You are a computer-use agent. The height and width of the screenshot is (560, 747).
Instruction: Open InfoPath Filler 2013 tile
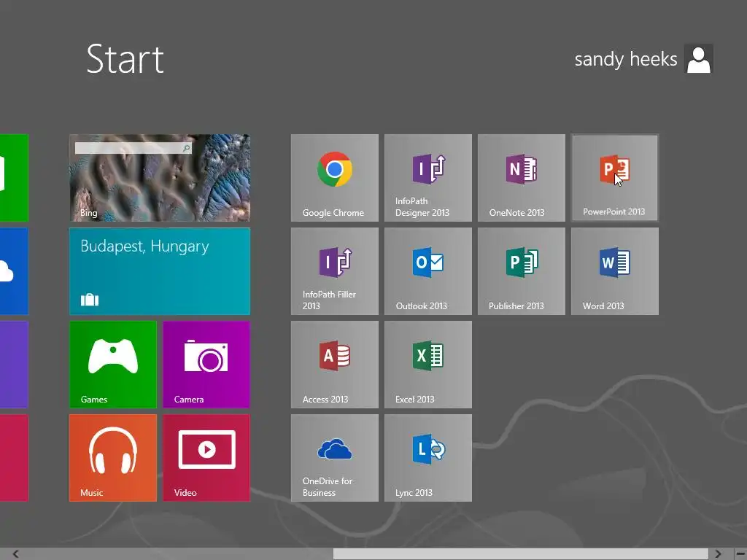(334, 271)
